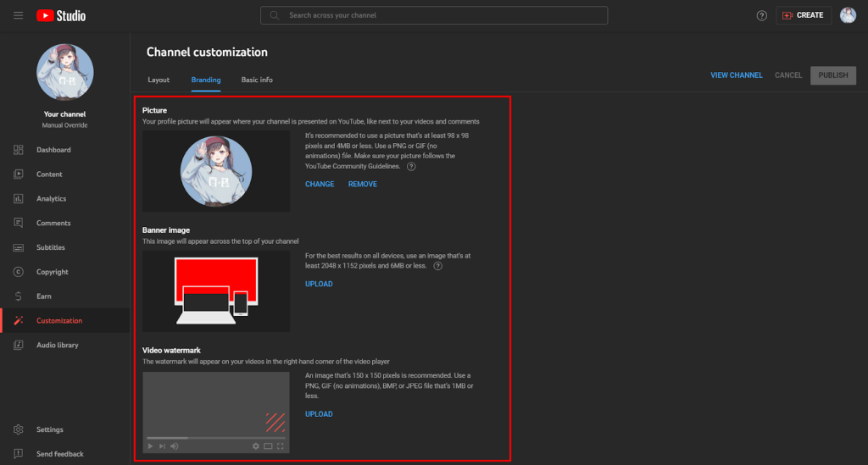This screenshot has height=465, width=868.
Task: Click the "Video watermark" heading
Action: (x=171, y=351)
